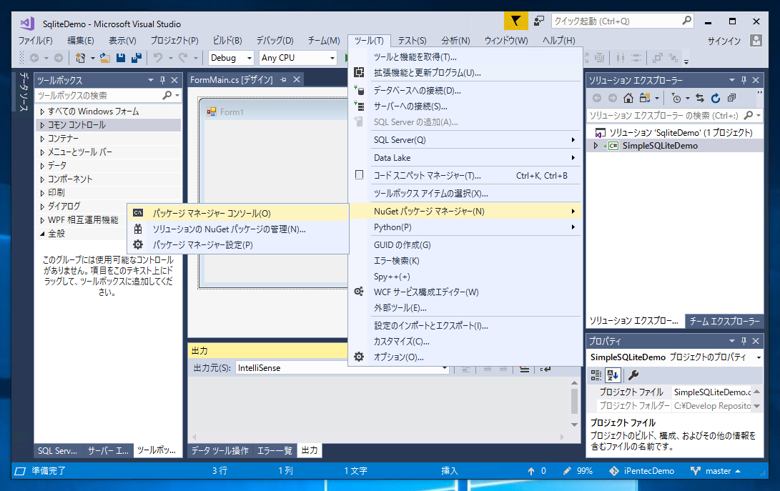The width and height of the screenshot is (780, 491).
Task: Expand the SimpleSQLiteDemo project node
Action: [x=595, y=146]
